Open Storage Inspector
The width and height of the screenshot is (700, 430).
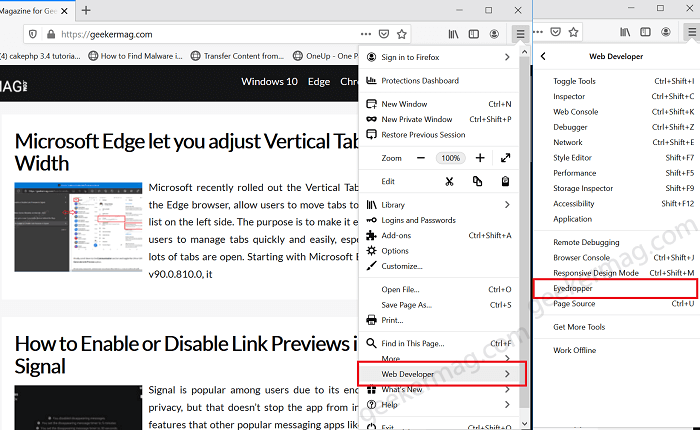[x=617, y=188]
